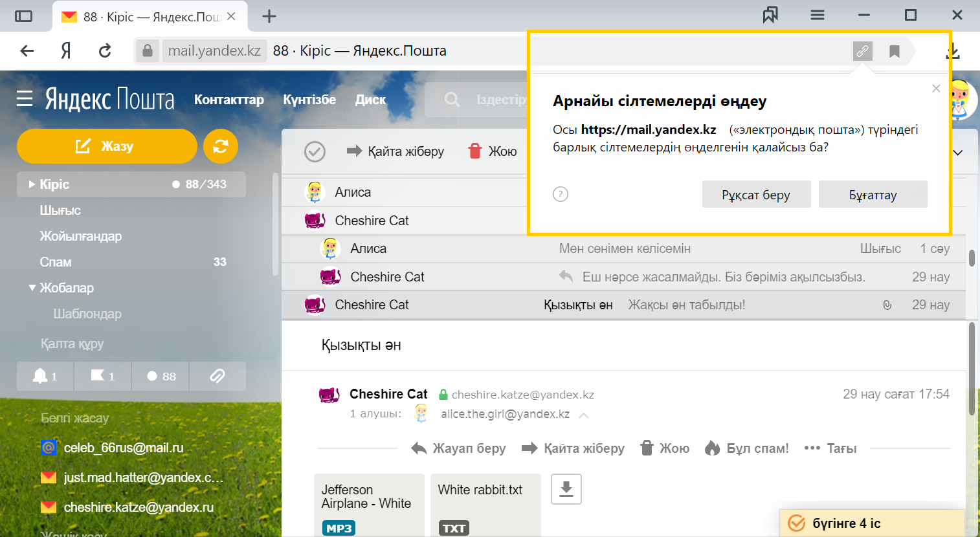This screenshot has width=980, height=537.
Task: Click Белгі жасау create label link
Action: tap(75, 418)
